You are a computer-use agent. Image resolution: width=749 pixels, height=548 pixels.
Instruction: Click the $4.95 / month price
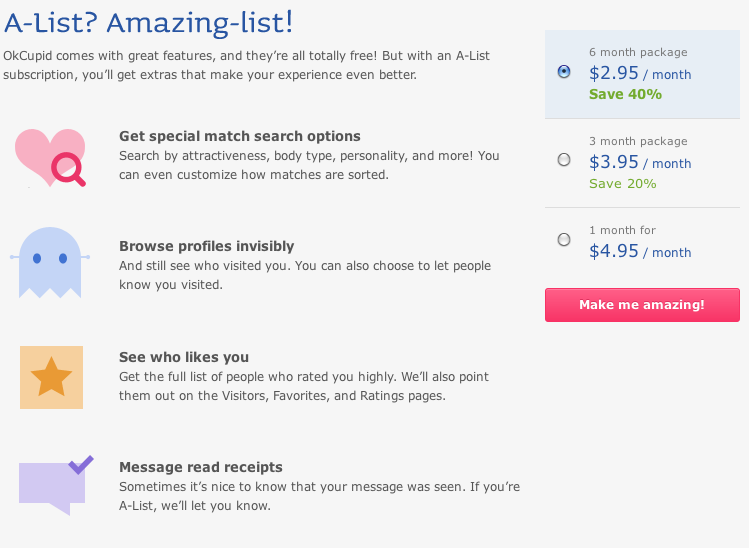coord(640,251)
